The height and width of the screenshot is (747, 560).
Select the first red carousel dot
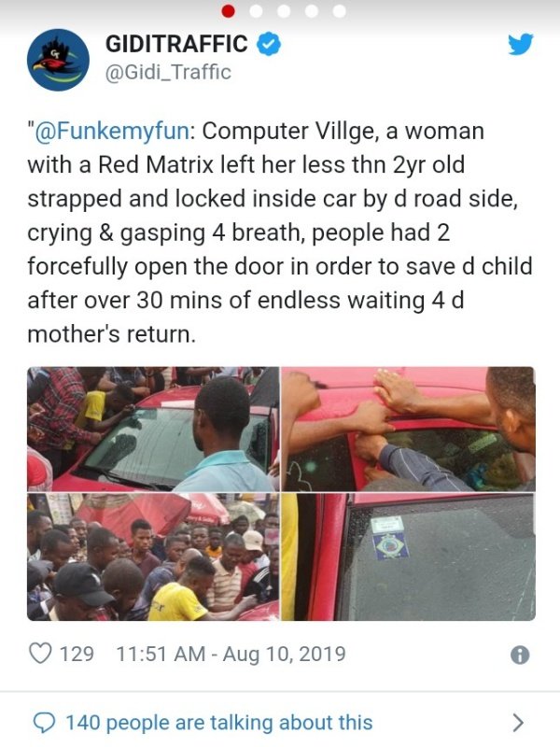(229, 11)
